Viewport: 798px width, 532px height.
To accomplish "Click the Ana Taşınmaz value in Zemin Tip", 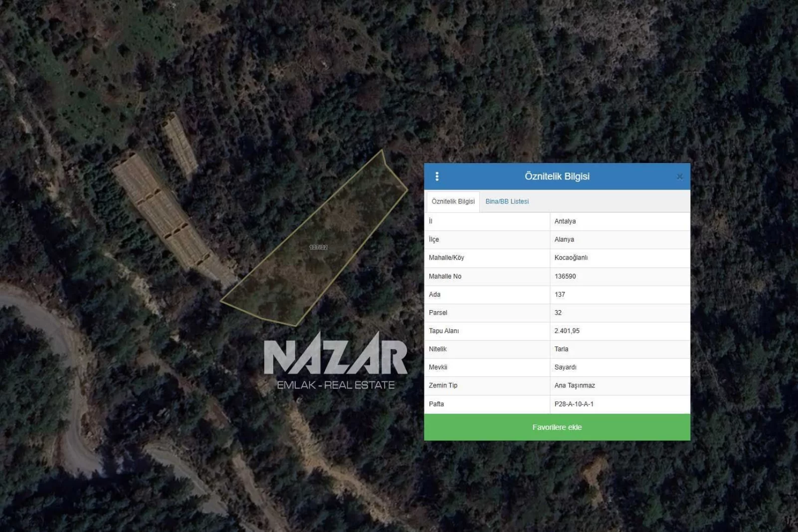I will click(575, 385).
